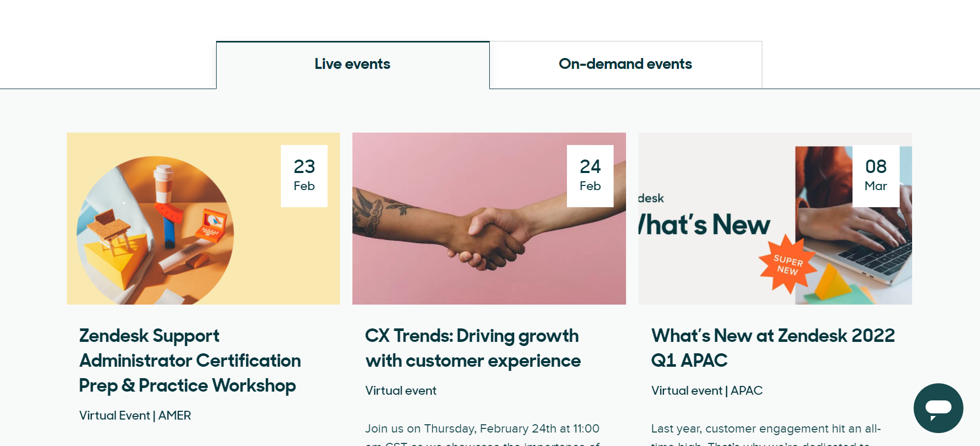Click Virtual event label under CX Trends
This screenshot has height=446, width=980.
click(x=401, y=391)
